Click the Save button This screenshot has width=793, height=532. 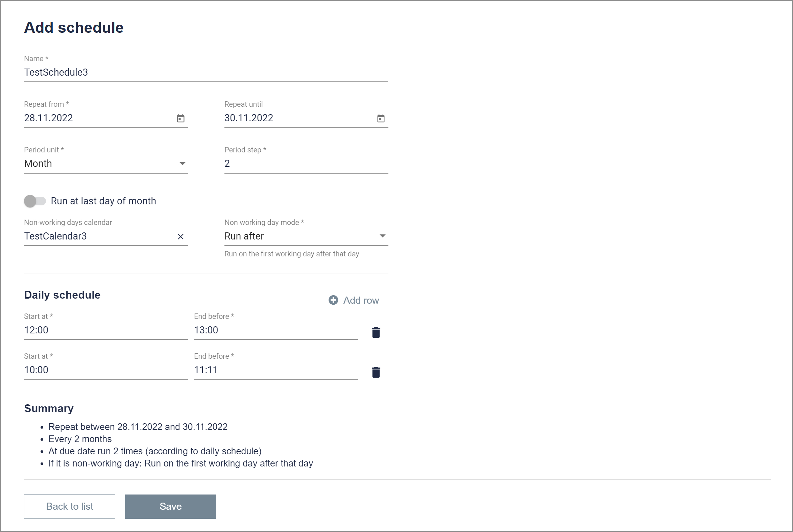click(170, 506)
